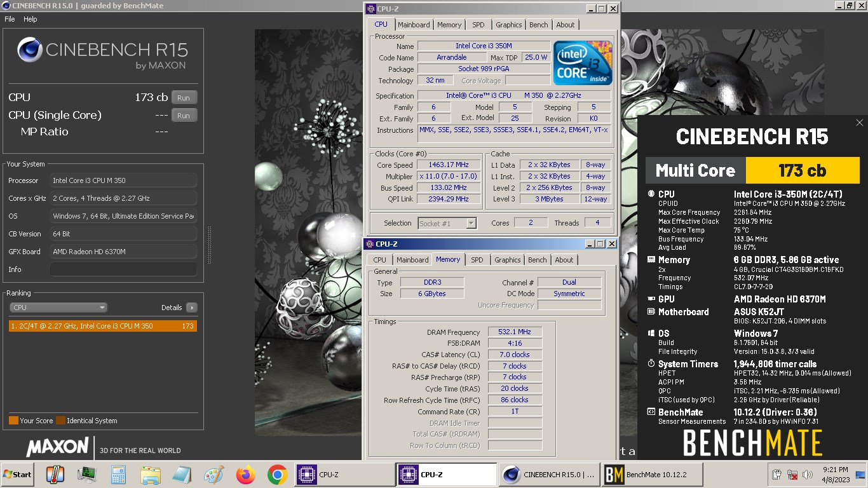Open the Cinebench Help menu
868x488 pixels.
31,19
